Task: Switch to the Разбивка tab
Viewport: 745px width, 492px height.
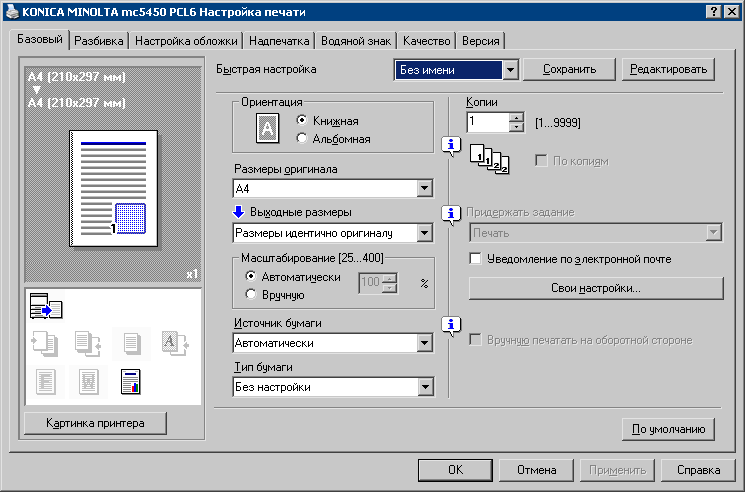Action: tap(99, 41)
